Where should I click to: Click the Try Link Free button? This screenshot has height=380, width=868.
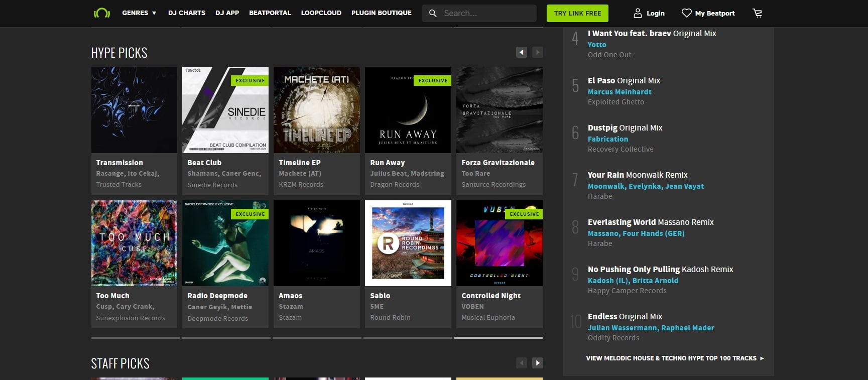click(x=577, y=13)
